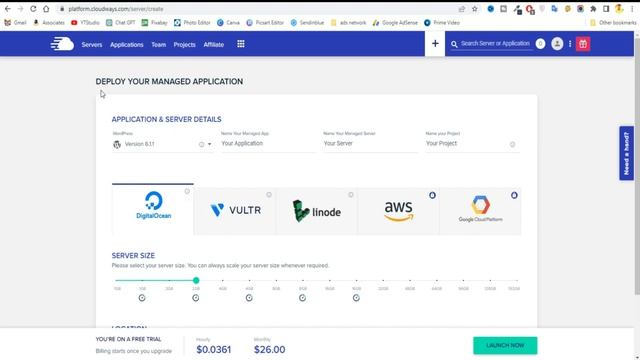Open the Servers menu item

tap(92, 44)
